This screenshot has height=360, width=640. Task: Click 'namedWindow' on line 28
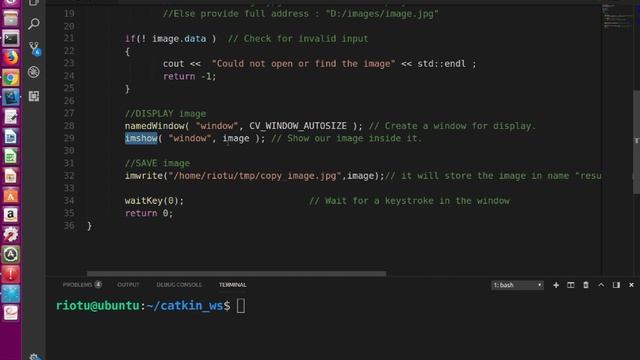pyautogui.click(x=155, y=126)
